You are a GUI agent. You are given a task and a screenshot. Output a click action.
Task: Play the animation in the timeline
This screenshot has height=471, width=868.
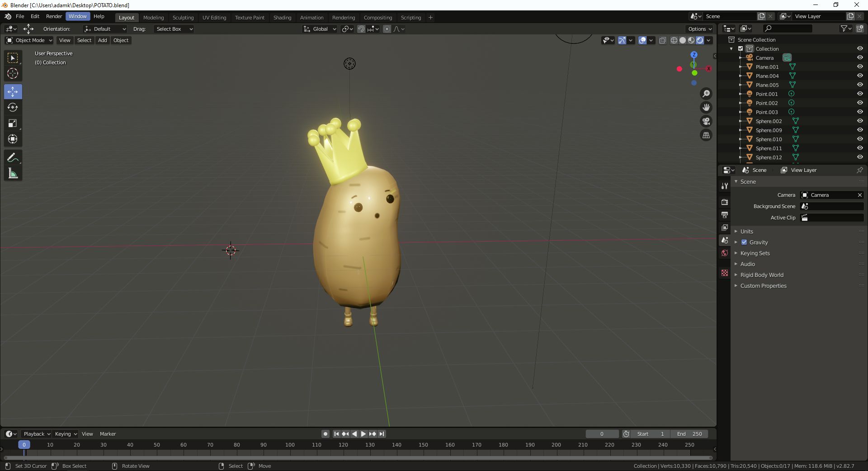click(363, 433)
